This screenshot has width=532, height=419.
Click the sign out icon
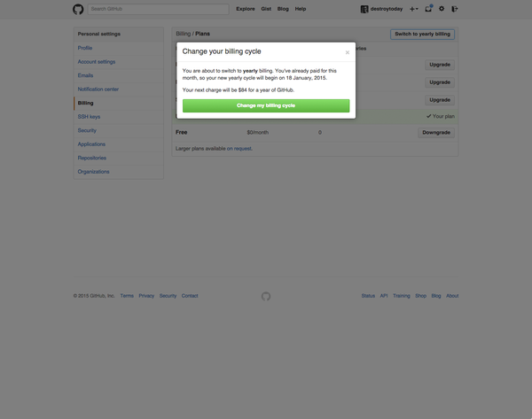tap(455, 9)
